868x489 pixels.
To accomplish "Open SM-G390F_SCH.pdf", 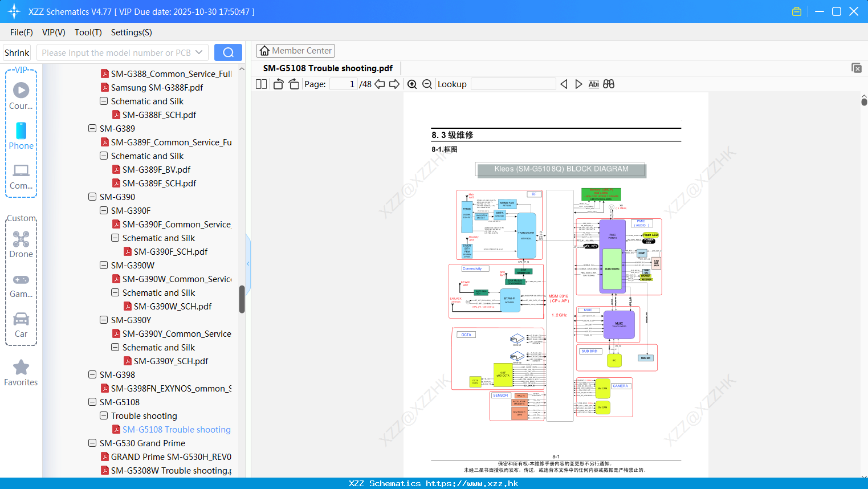I will 170,251.
